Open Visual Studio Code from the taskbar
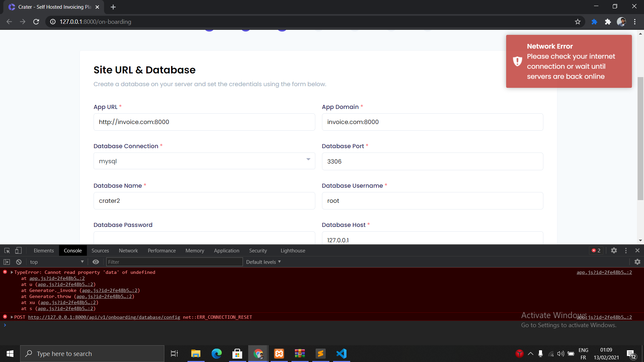The image size is (644, 362). 341,353
